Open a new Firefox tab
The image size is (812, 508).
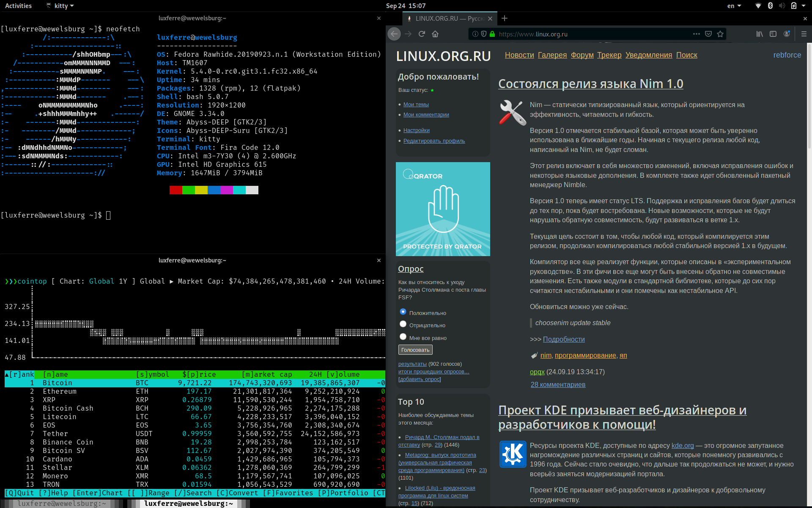(x=505, y=18)
